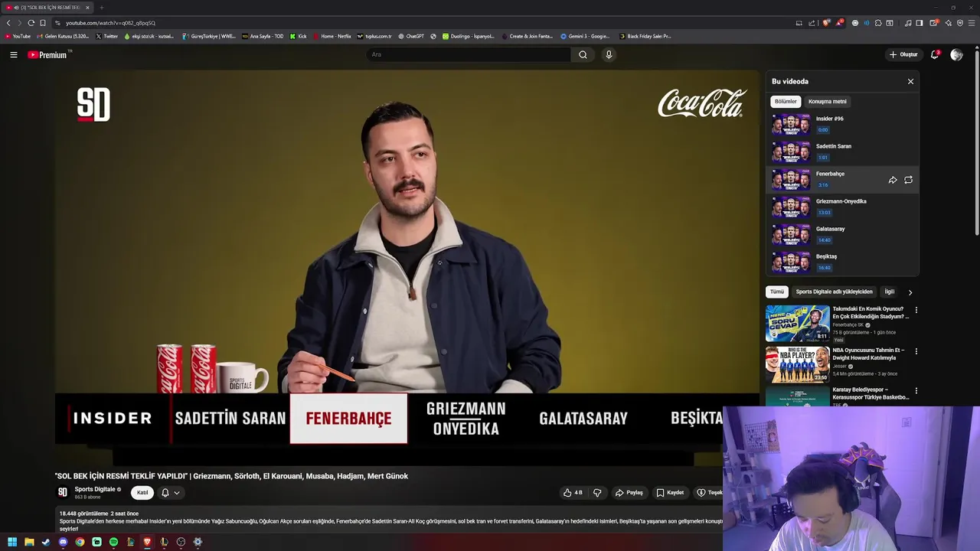Screen dimensions: 980x551
Task: Open Steam from the taskbar
Action: (x=46, y=542)
